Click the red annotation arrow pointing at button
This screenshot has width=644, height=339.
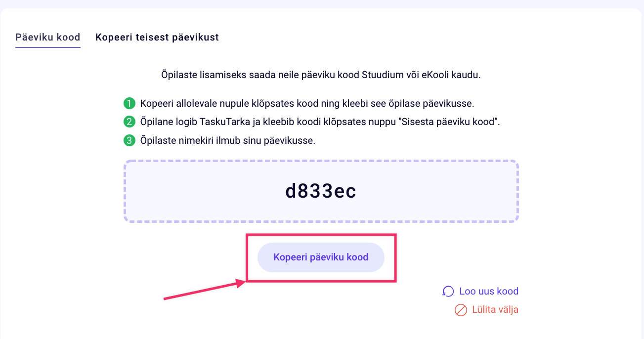coord(204,290)
